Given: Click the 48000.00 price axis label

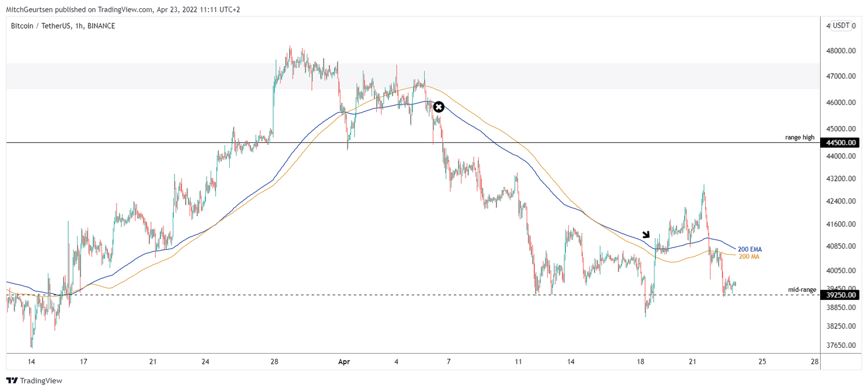Looking at the screenshot, I should pyautogui.click(x=841, y=51).
